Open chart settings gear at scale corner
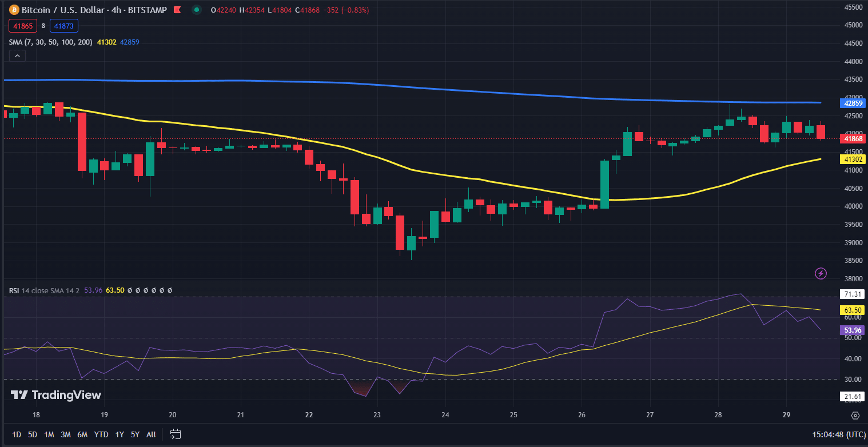This screenshot has height=447, width=868. [855, 416]
